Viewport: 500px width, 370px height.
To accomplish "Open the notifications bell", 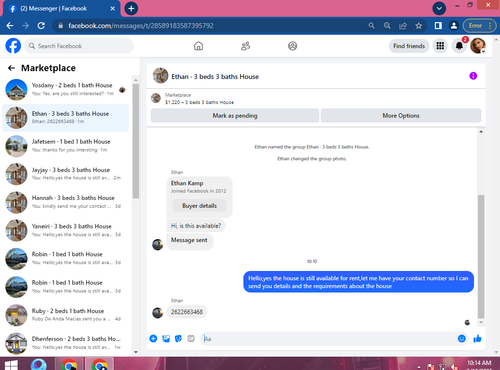I will coord(459,46).
